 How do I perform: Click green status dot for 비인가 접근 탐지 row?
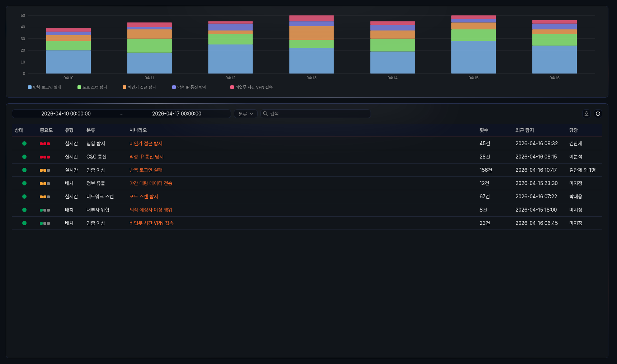24,143
